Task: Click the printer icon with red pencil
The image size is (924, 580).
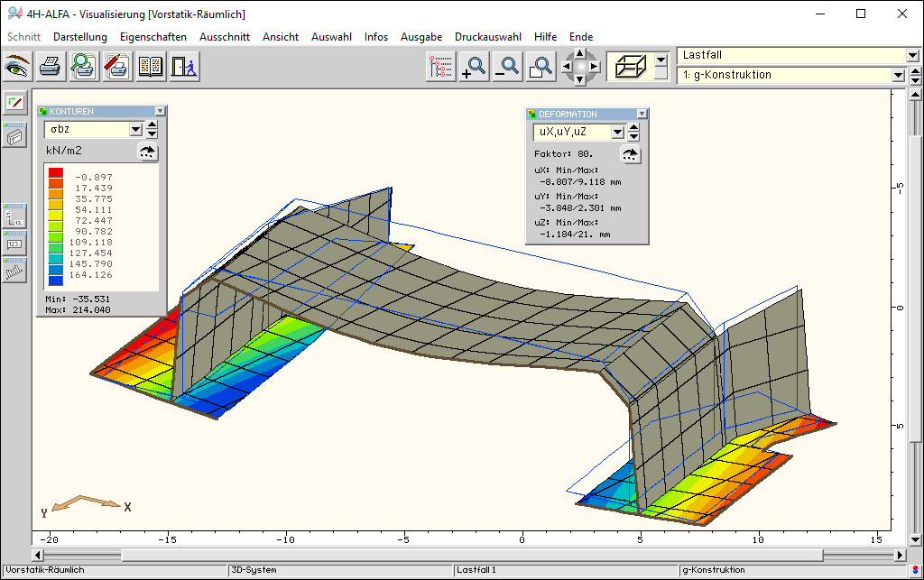Action: (x=116, y=66)
